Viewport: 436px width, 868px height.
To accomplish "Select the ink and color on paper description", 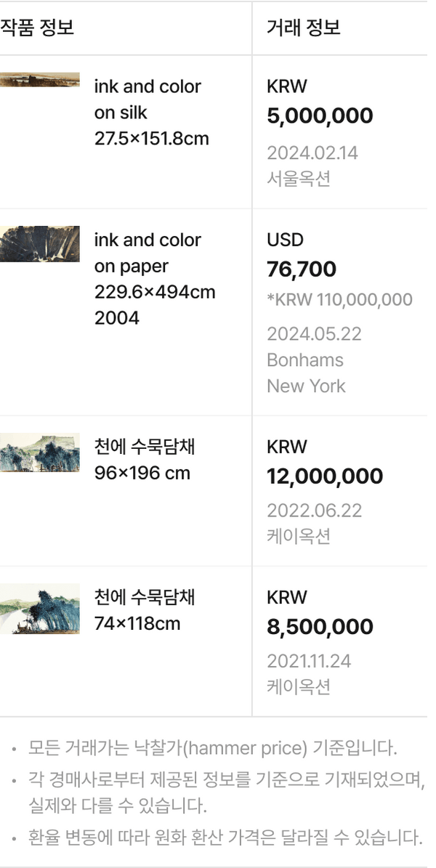I will (148, 253).
